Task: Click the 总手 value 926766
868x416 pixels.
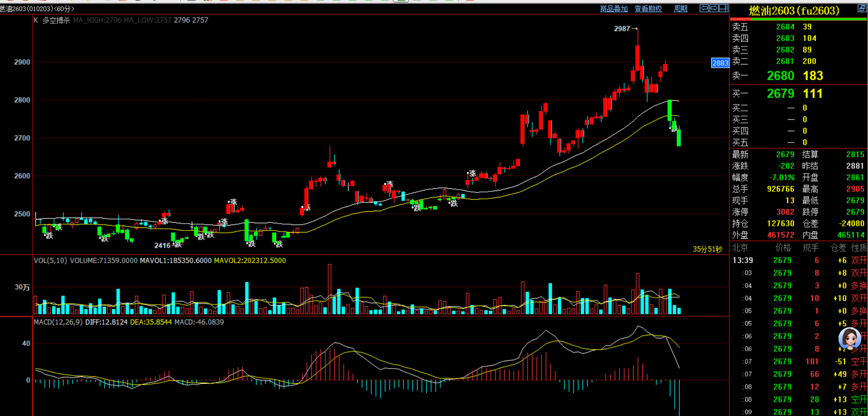Action: (781, 189)
